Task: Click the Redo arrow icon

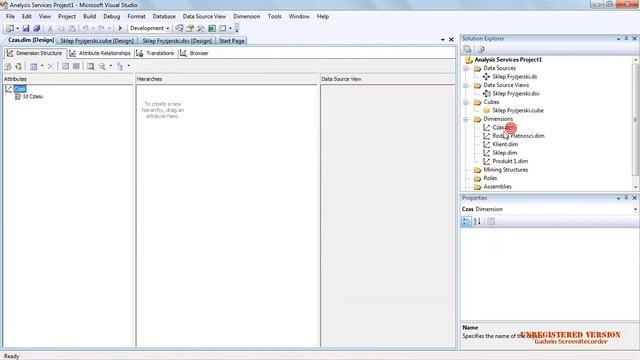Action: point(102,28)
